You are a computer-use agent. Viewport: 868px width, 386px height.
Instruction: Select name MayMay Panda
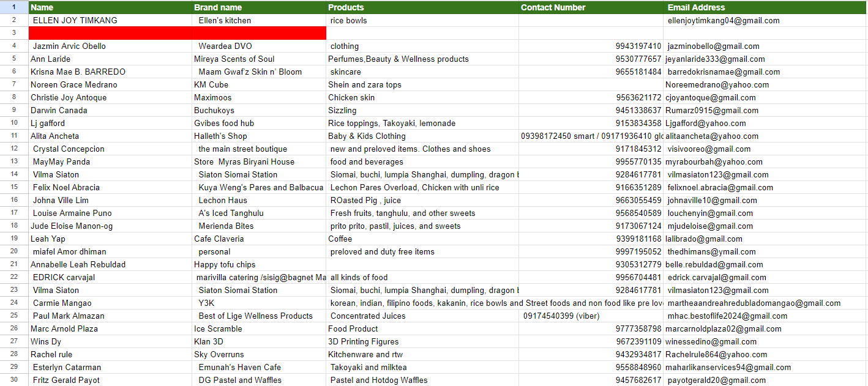110,161
